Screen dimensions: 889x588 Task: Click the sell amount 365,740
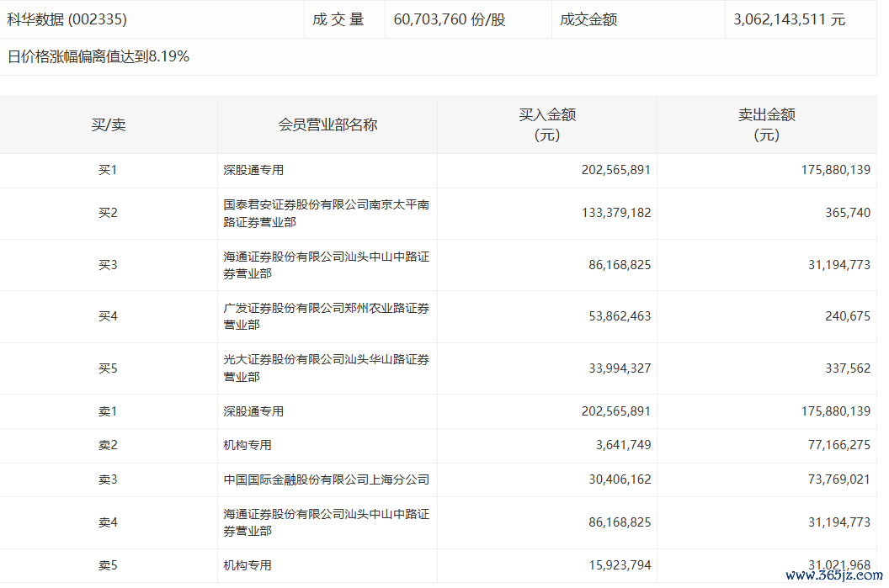tap(848, 213)
